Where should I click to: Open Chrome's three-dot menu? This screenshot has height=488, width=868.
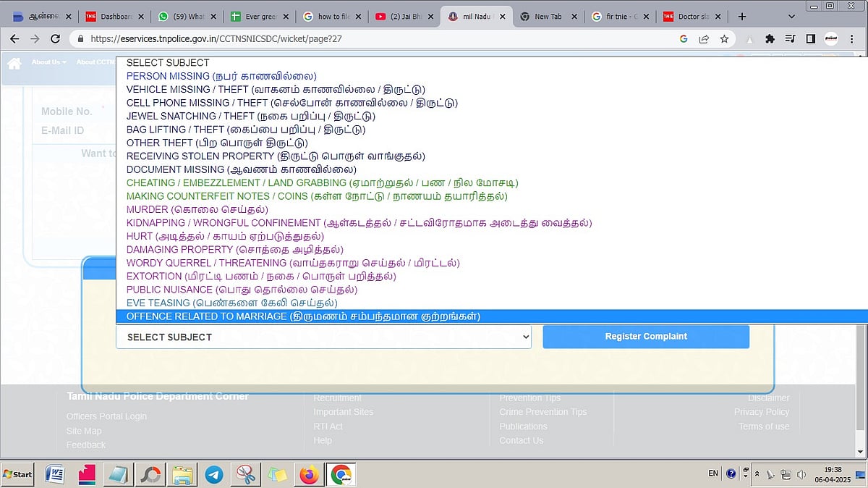[x=853, y=39]
